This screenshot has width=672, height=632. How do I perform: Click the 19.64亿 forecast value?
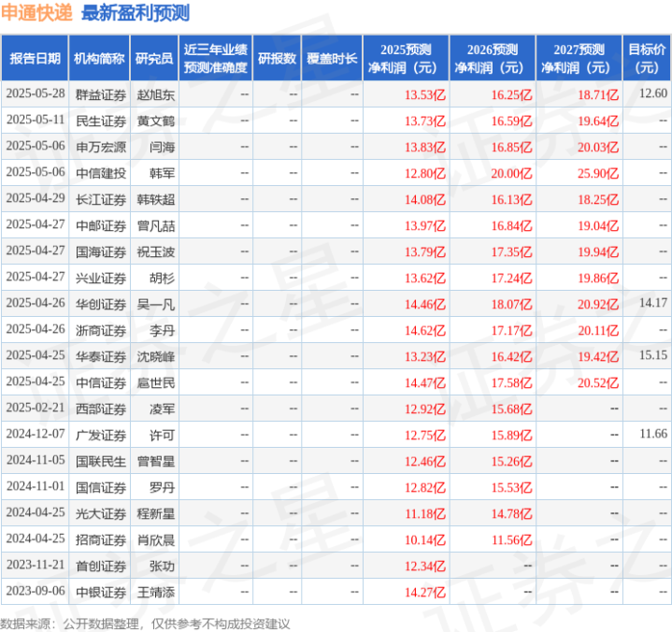click(598, 121)
